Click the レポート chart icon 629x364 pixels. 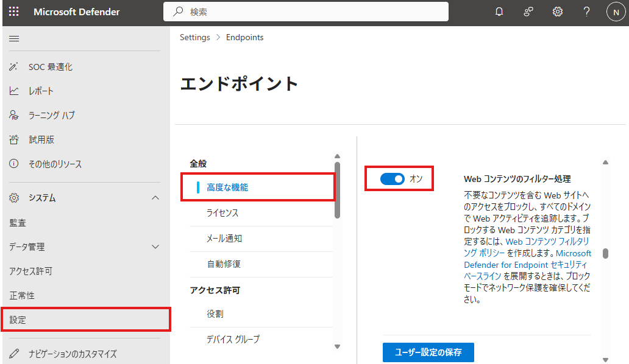(13, 91)
